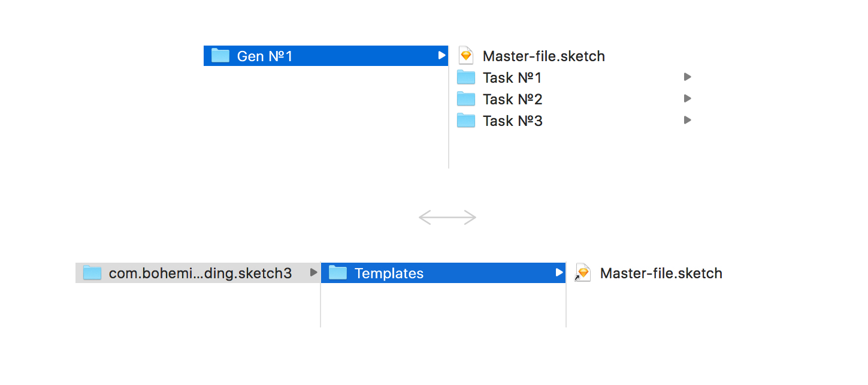Expand the com.bohemi...ding.sketch3 folder arrow

[x=313, y=273]
